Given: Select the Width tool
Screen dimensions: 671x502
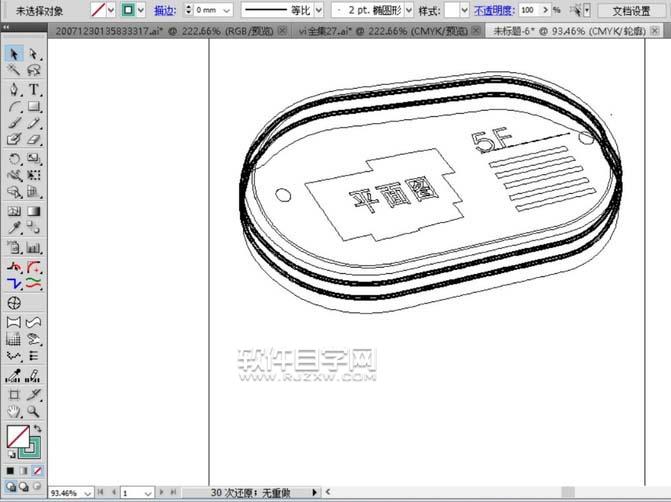Looking at the screenshot, I should [14, 175].
